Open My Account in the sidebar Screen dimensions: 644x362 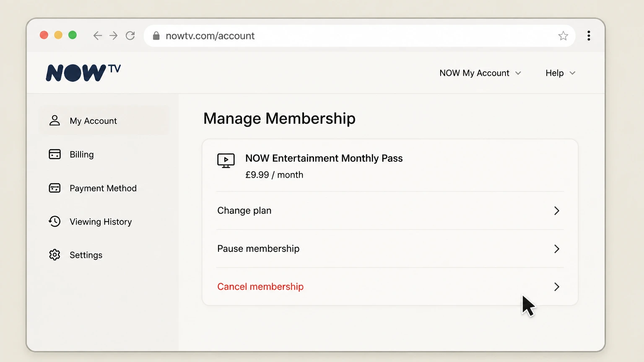click(104, 121)
